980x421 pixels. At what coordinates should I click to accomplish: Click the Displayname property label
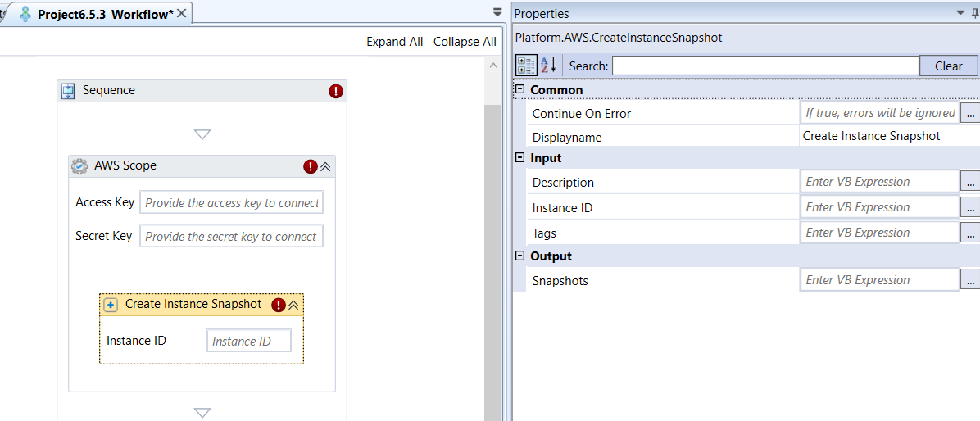pos(567,137)
